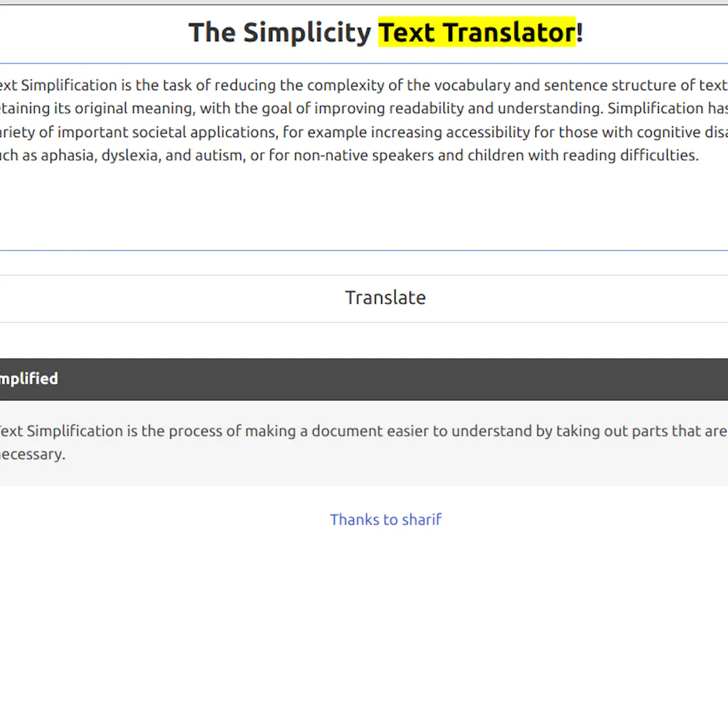Click the dark Simplified header strip
Viewport: 728px width, 728px height.
tap(364, 378)
